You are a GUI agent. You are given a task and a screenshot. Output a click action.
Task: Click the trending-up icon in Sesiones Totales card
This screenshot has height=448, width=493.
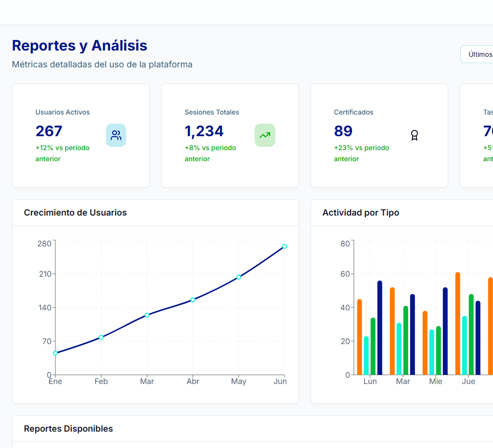265,135
